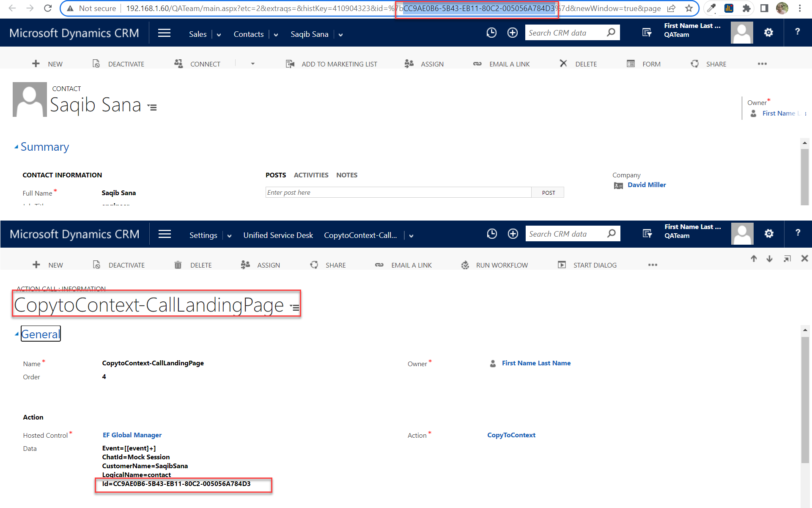The image size is (812, 508).
Task: Open Sales area dropdown chevron
Action: coord(219,35)
